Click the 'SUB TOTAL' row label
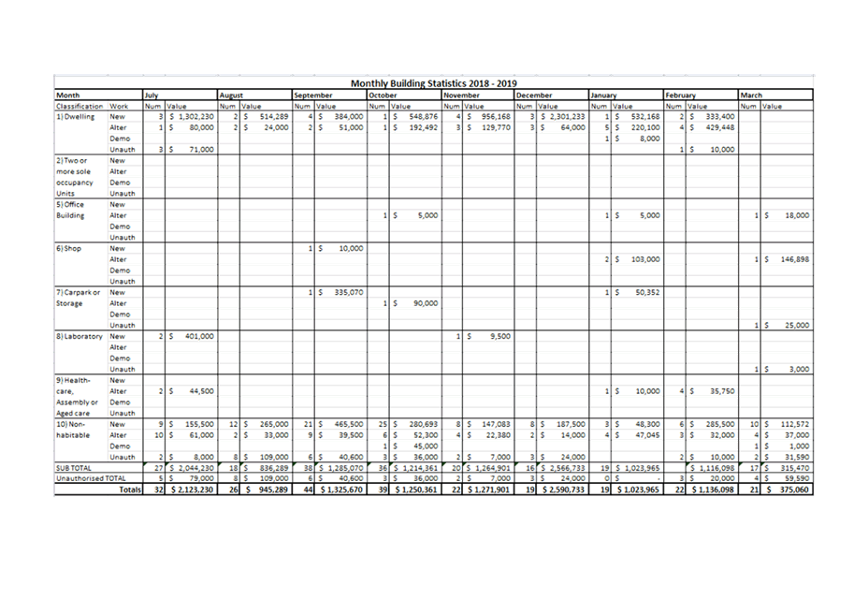 point(74,468)
